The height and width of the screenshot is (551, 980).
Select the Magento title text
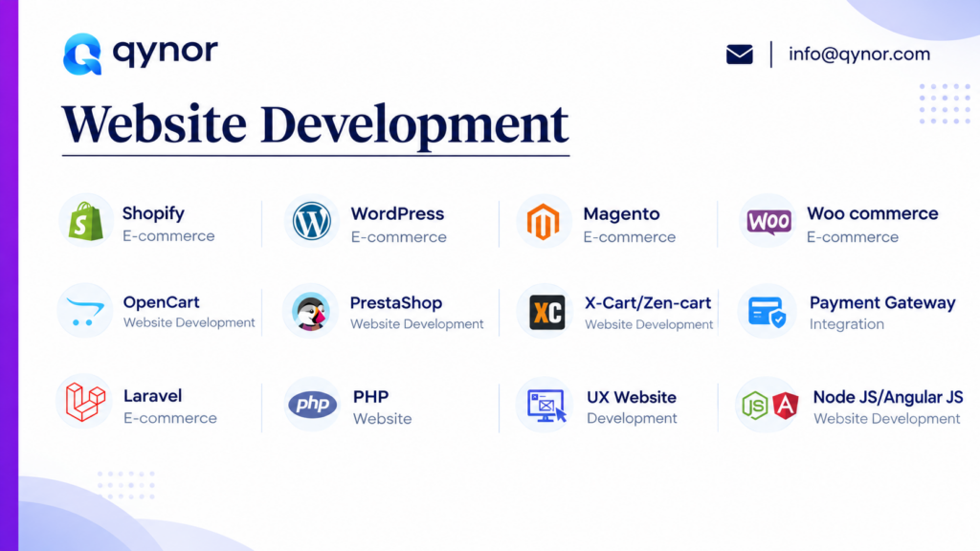click(x=621, y=214)
